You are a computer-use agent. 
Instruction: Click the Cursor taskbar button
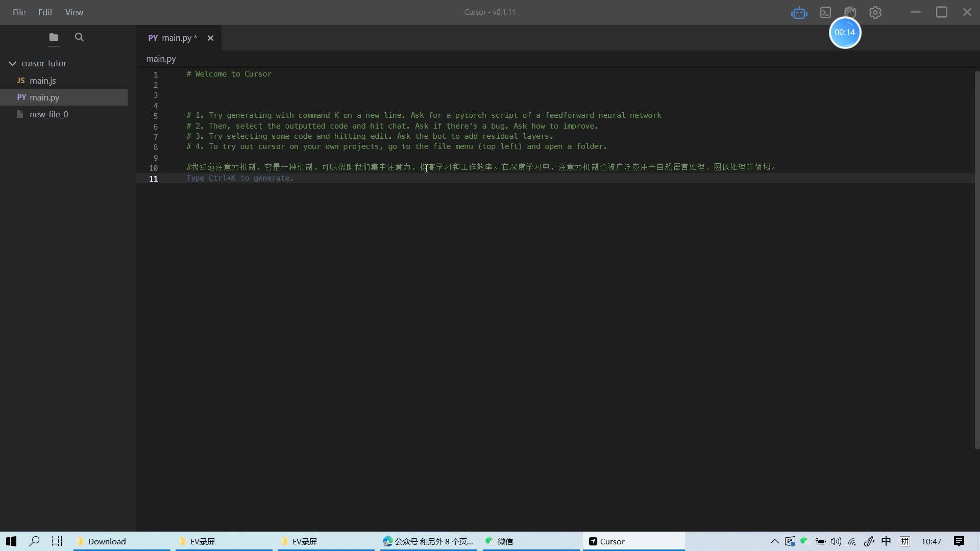tap(633, 541)
